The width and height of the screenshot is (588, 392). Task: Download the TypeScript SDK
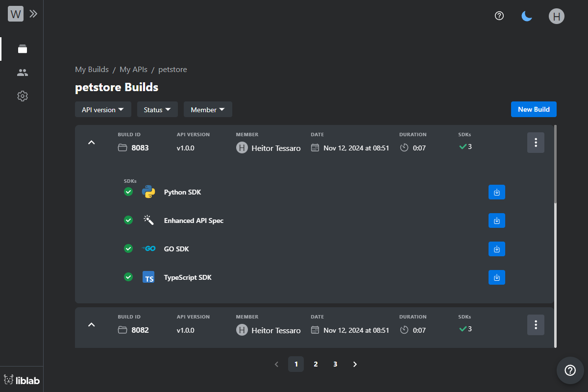[x=496, y=277]
